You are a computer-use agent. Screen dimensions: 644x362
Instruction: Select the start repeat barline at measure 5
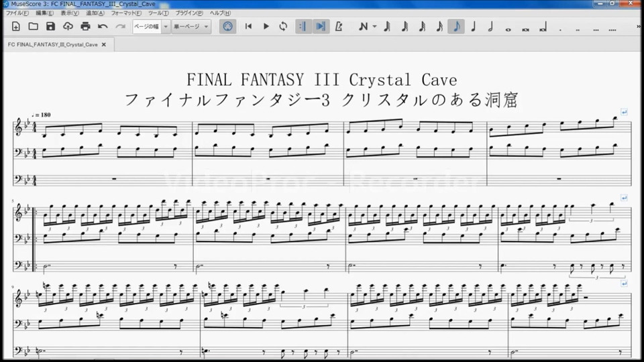[34, 239]
